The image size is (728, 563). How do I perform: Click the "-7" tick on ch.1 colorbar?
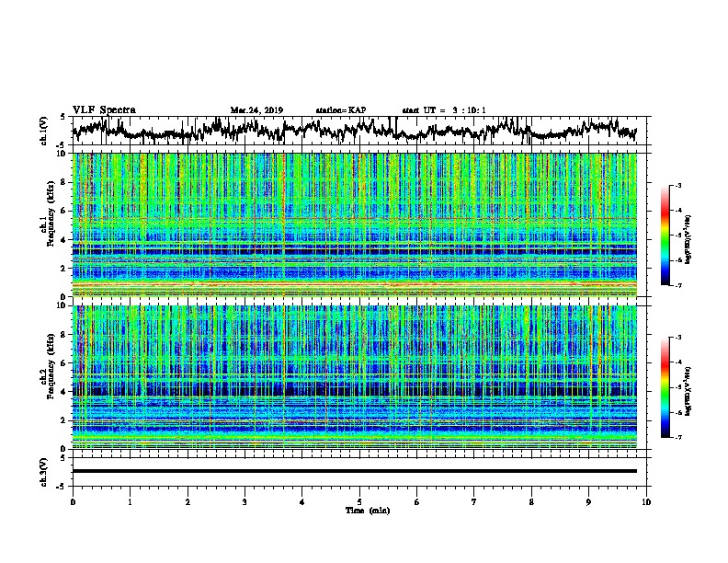(x=677, y=285)
